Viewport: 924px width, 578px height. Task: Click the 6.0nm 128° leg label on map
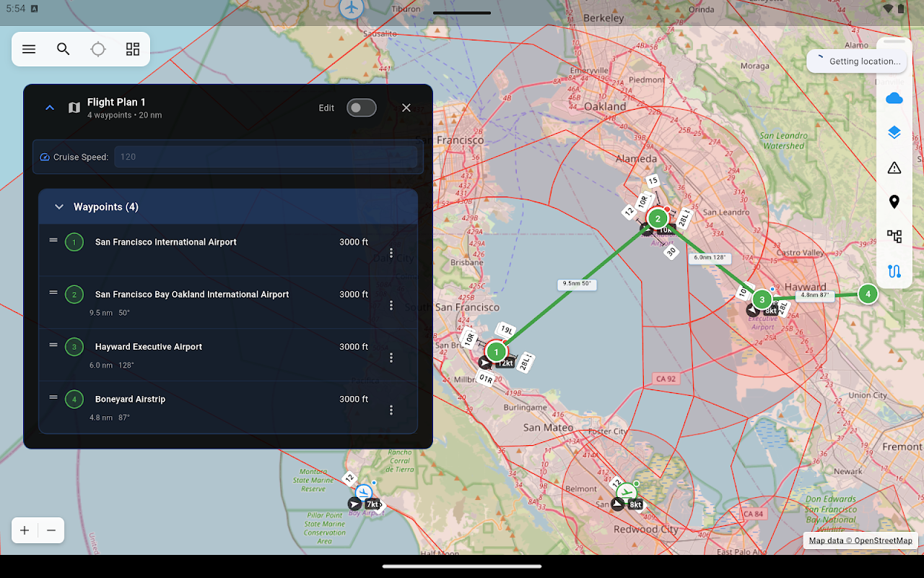click(x=710, y=257)
